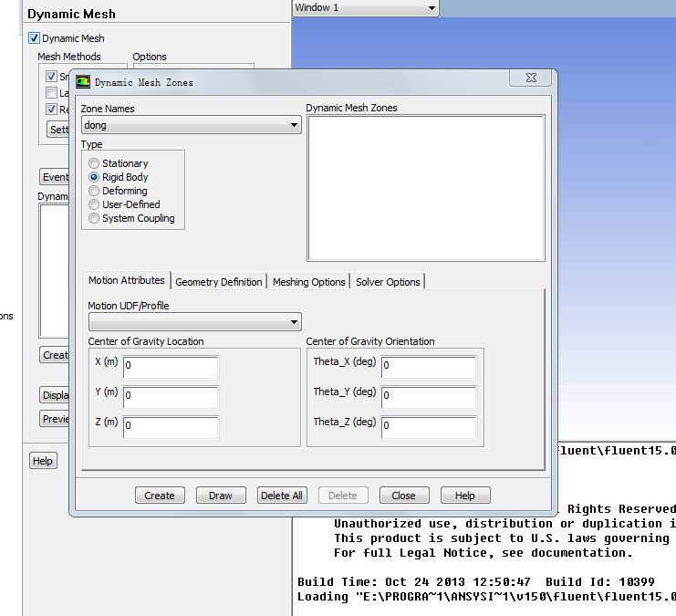Image resolution: width=676 pixels, height=616 pixels.
Task: Click the Theta_Y (deg) orientation field
Action: click(429, 397)
